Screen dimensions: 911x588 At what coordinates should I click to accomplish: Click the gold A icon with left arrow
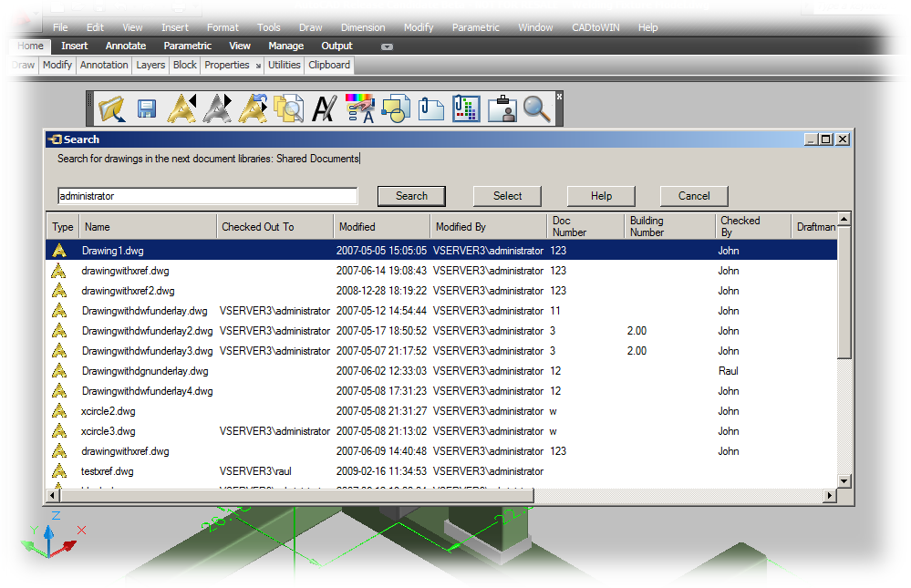pos(181,108)
